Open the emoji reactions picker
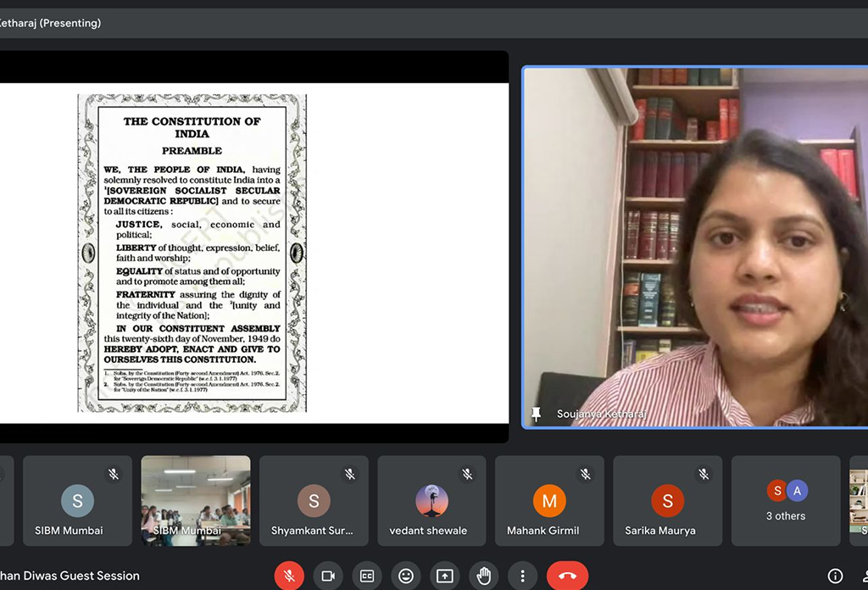 [406, 576]
